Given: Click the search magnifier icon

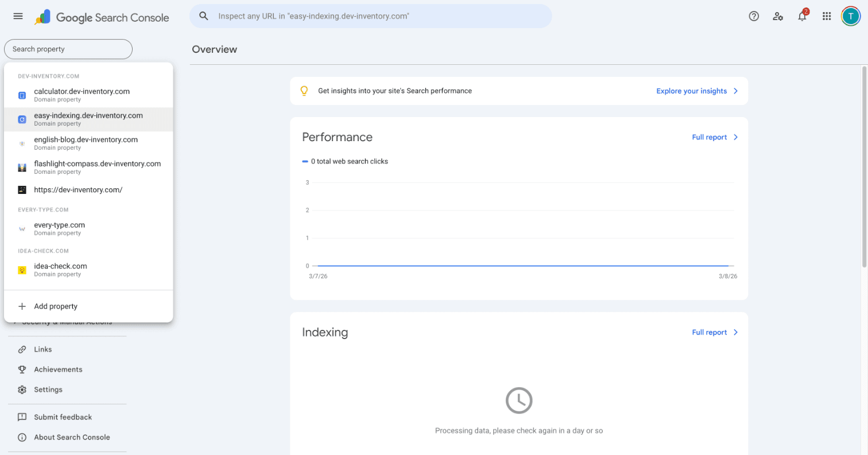Looking at the screenshot, I should point(204,16).
